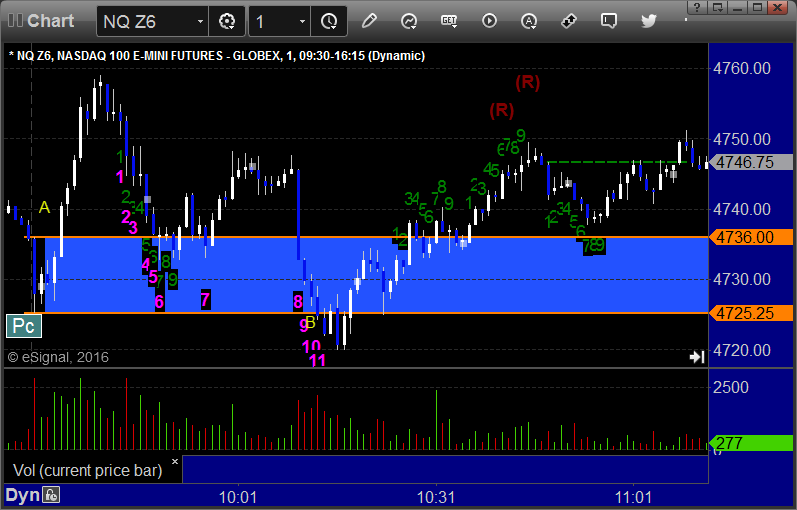Image resolution: width=797 pixels, height=510 pixels.
Task: Toggle the time lock icon beside Dyn
Action: point(51,495)
